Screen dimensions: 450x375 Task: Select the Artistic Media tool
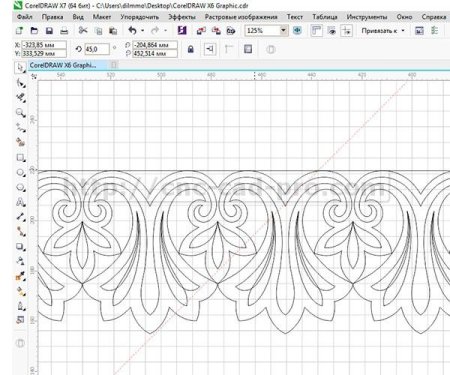[x=20, y=142]
